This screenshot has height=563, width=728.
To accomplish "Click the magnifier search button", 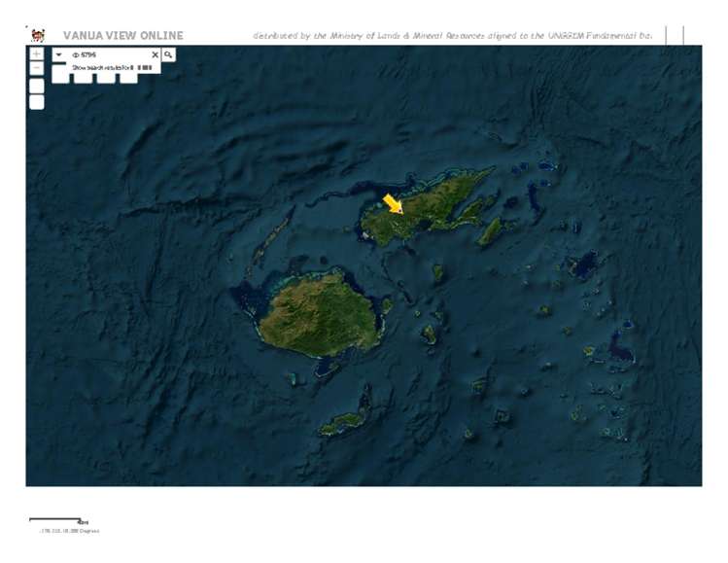I will click(168, 54).
